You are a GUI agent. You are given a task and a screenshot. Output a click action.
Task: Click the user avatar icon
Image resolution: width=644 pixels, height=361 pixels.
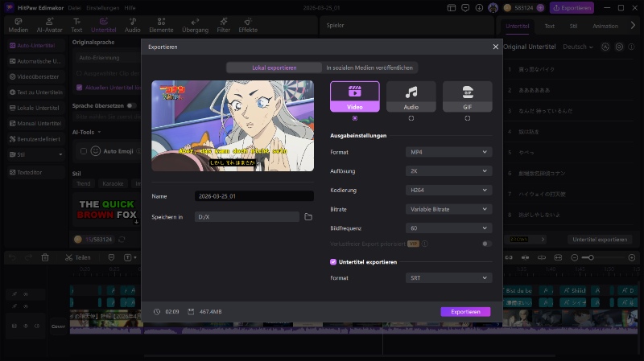(493, 8)
